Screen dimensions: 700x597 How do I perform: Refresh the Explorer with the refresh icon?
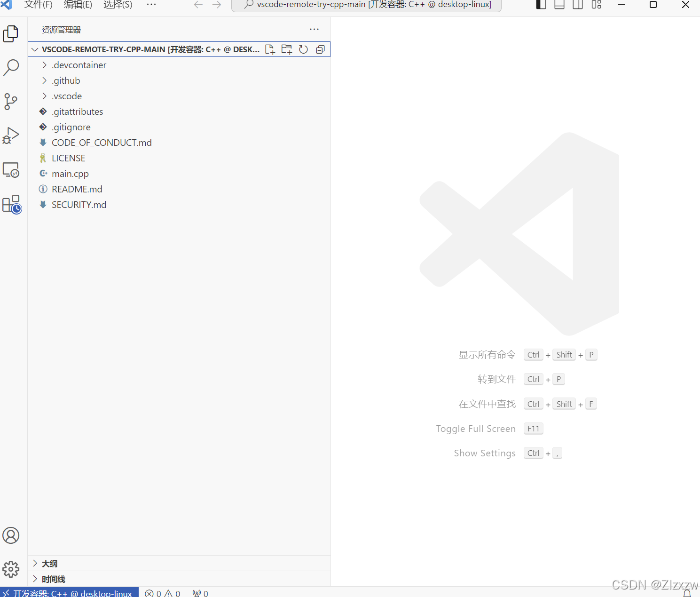[x=303, y=49]
